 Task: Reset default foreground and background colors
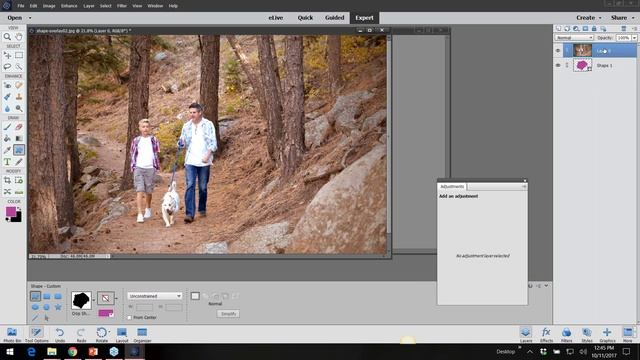7,220
